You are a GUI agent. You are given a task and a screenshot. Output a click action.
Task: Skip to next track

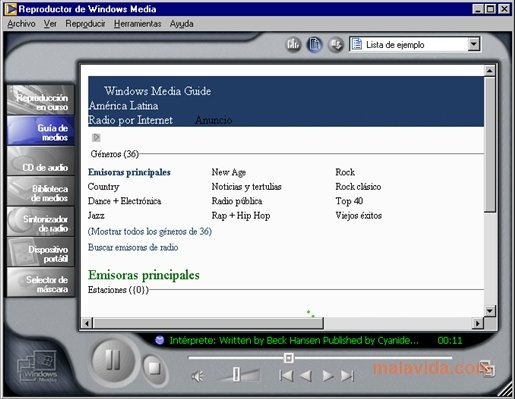[347, 376]
